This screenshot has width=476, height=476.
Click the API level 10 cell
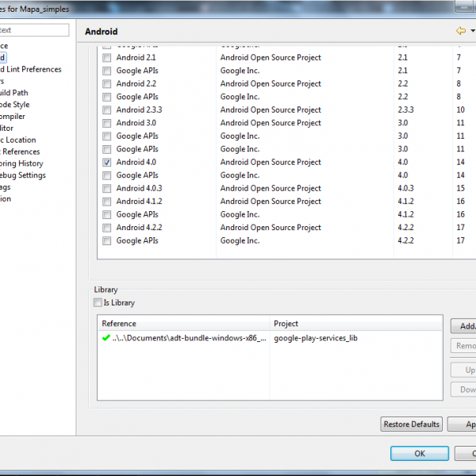(x=460, y=110)
